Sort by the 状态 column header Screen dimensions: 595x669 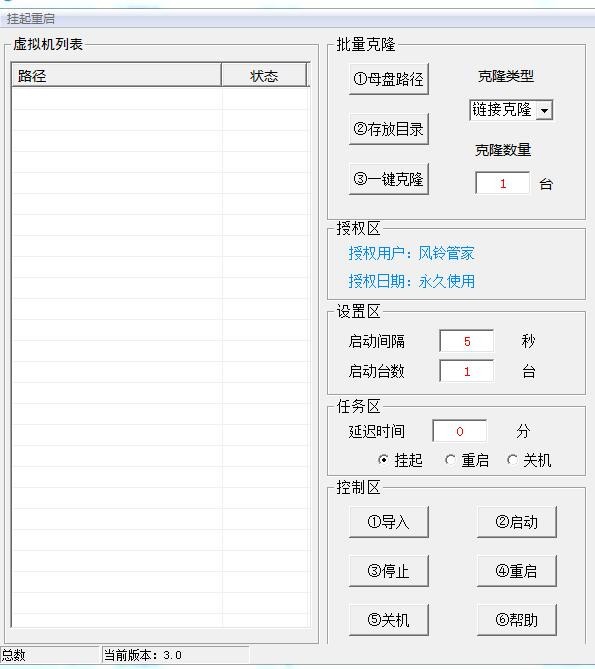click(264, 76)
